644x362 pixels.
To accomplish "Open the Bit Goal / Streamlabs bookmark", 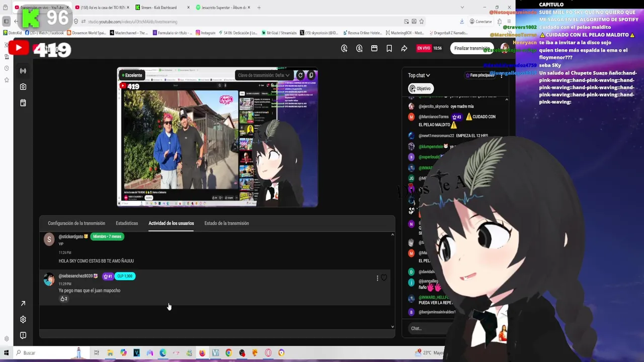I will 278,33.
